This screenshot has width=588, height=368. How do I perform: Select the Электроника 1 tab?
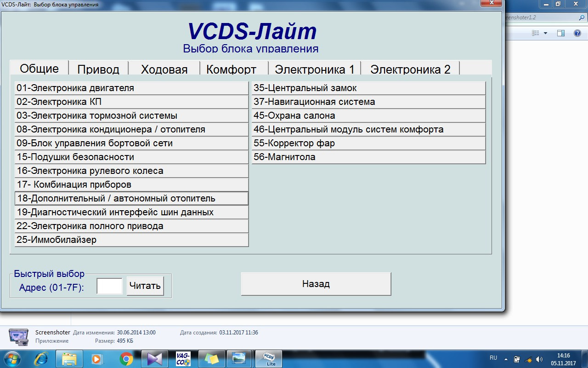(315, 69)
